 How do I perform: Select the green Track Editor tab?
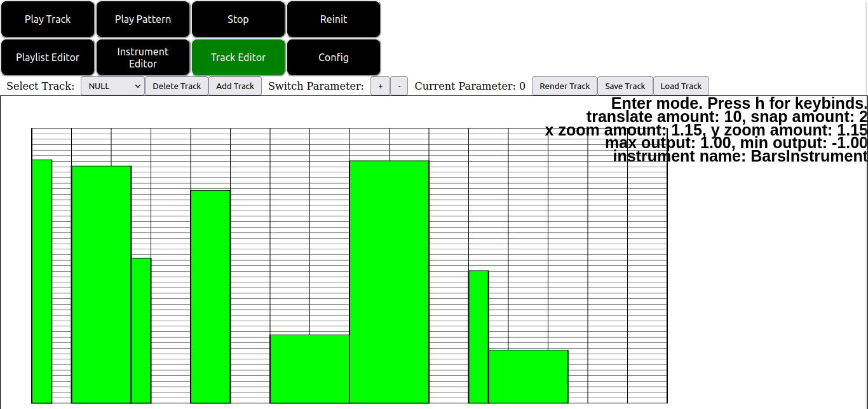(x=238, y=57)
